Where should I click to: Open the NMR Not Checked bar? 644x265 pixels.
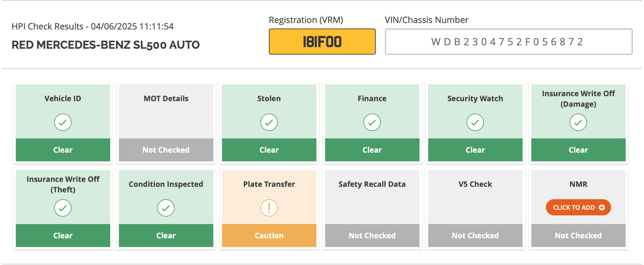(578, 236)
